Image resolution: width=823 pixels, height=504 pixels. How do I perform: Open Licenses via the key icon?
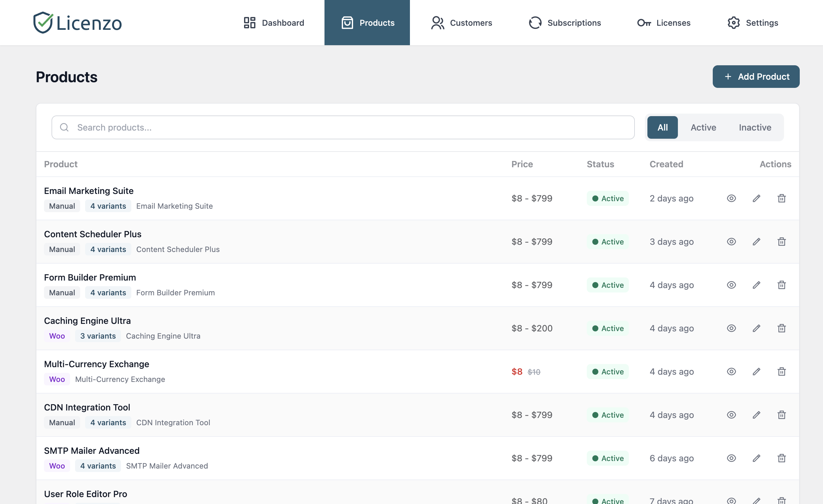pyautogui.click(x=645, y=22)
